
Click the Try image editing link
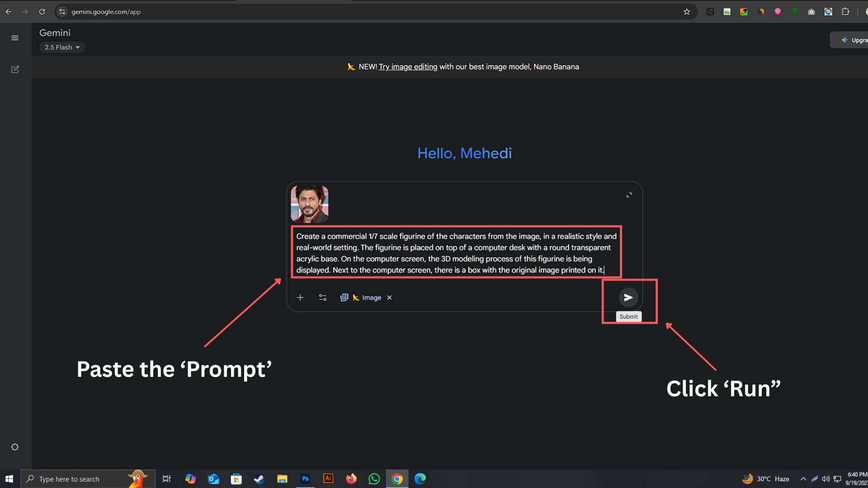click(x=408, y=67)
